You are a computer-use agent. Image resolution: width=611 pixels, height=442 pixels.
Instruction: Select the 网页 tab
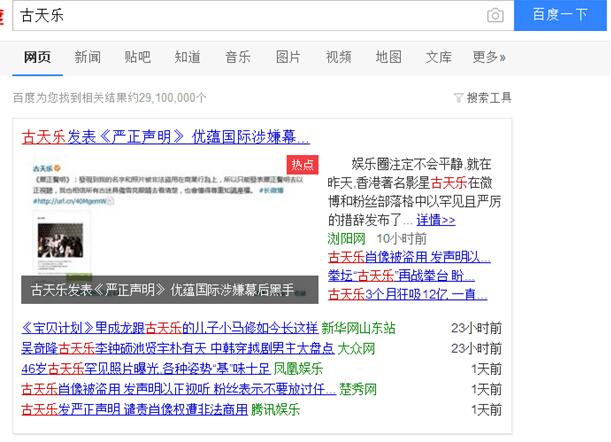click(37, 57)
